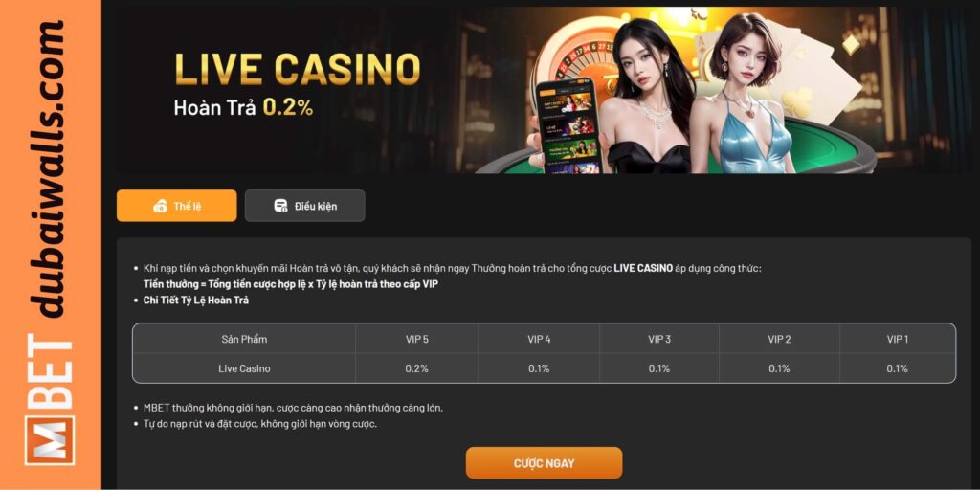
Task: Click the 0.2% value under VIP 5
Action: (417, 368)
